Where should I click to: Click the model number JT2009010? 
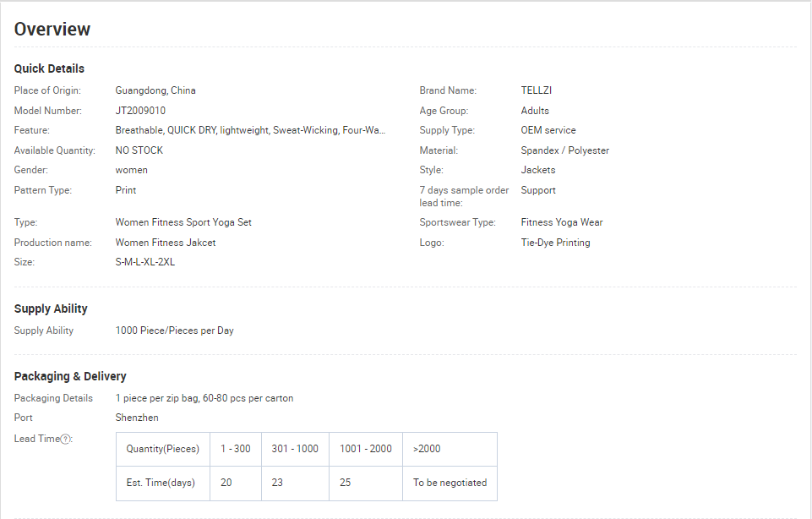pos(140,111)
